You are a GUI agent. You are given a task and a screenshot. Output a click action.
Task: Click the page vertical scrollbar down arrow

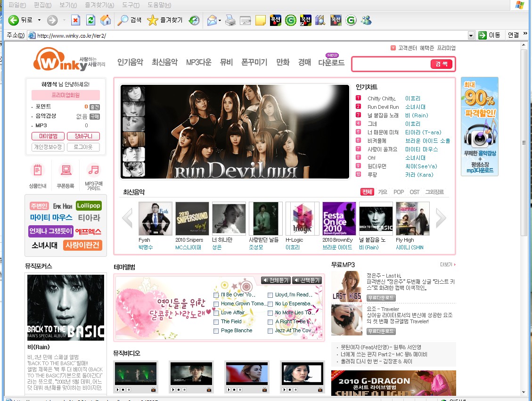(x=524, y=393)
